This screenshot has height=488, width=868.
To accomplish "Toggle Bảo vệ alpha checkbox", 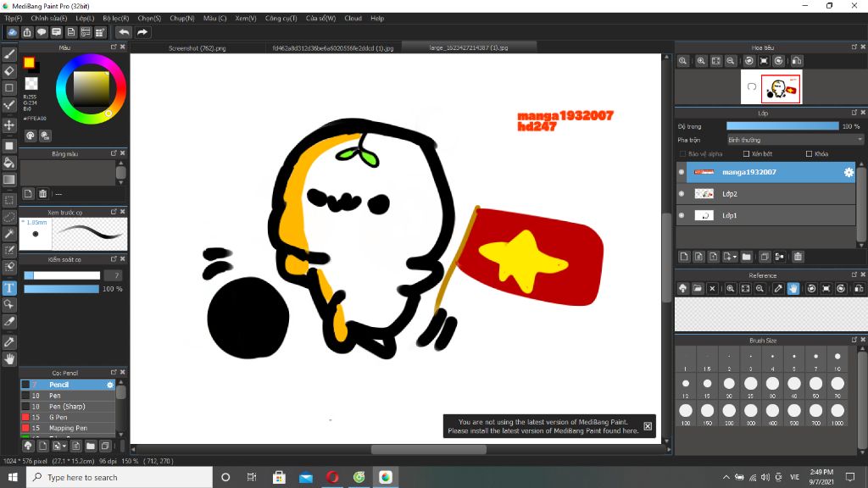I will tap(682, 154).
